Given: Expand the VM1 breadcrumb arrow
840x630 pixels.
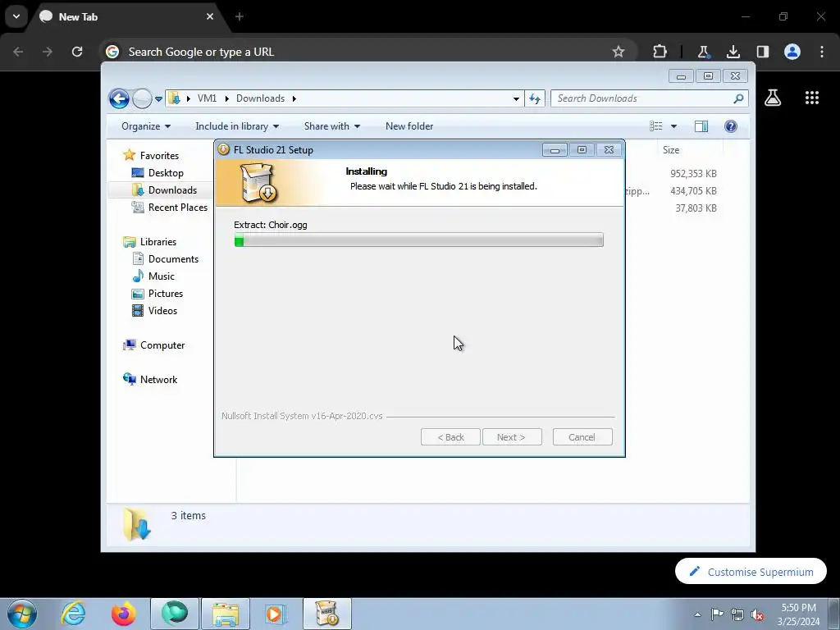Looking at the screenshot, I should pyautogui.click(x=226, y=98).
